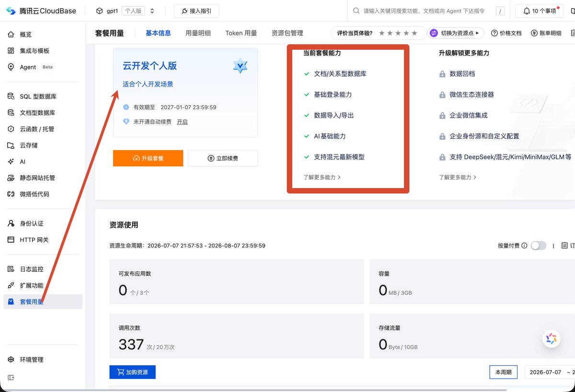
Task: Click the 加购资源 blue button
Action: coord(132,372)
